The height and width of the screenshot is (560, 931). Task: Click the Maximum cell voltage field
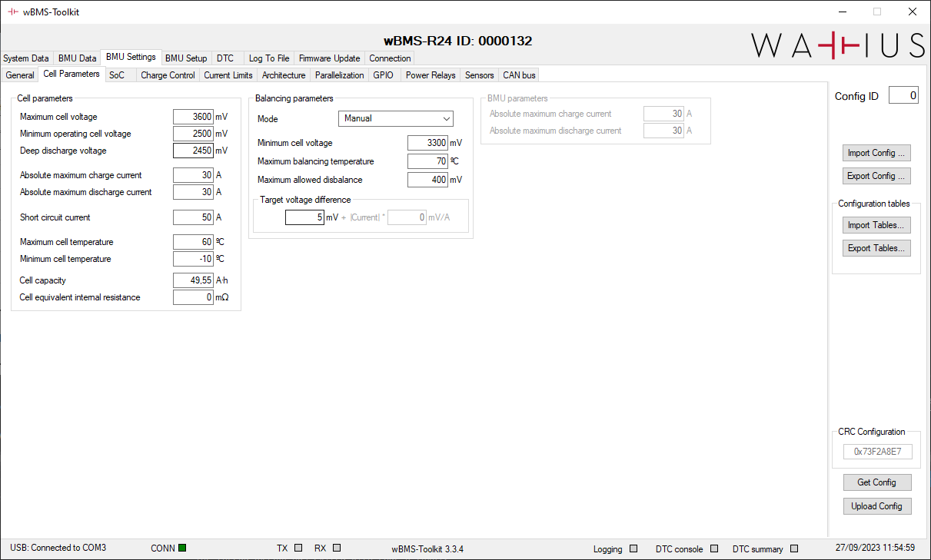click(193, 117)
